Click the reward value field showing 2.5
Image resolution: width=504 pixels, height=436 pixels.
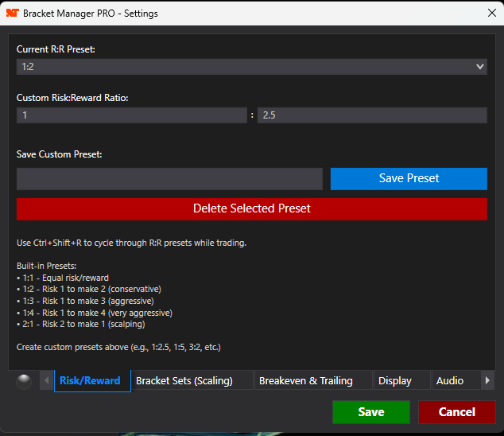tap(372, 115)
